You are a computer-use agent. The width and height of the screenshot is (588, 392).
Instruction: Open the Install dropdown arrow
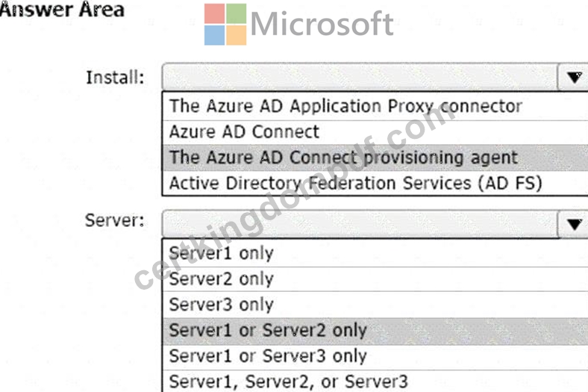574,77
